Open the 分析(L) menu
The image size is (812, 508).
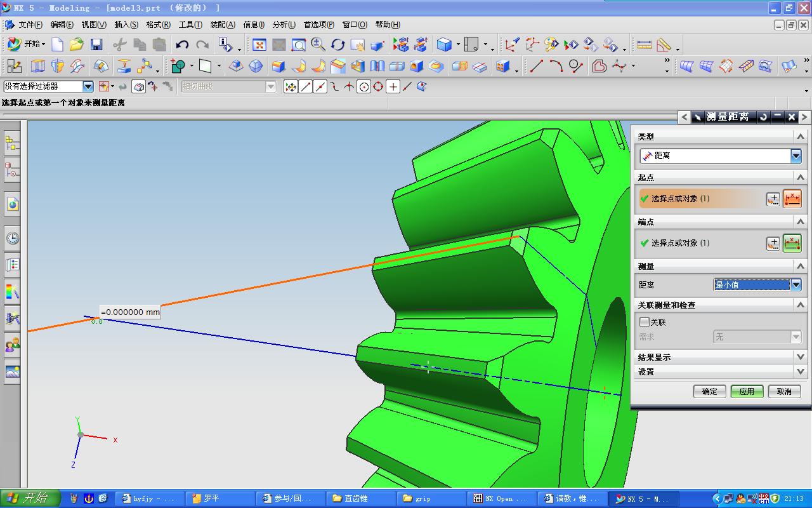(x=284, y=25)
